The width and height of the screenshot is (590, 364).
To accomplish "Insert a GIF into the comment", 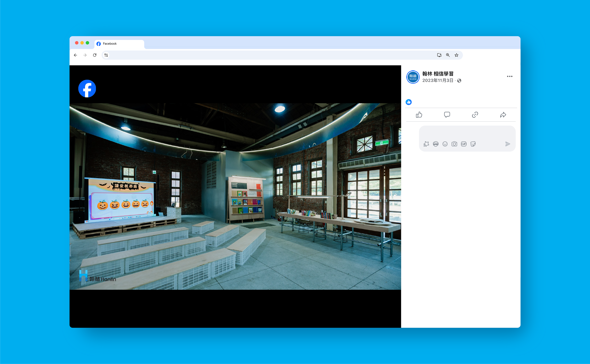I will pyautogui.click(x=464, y=144).
